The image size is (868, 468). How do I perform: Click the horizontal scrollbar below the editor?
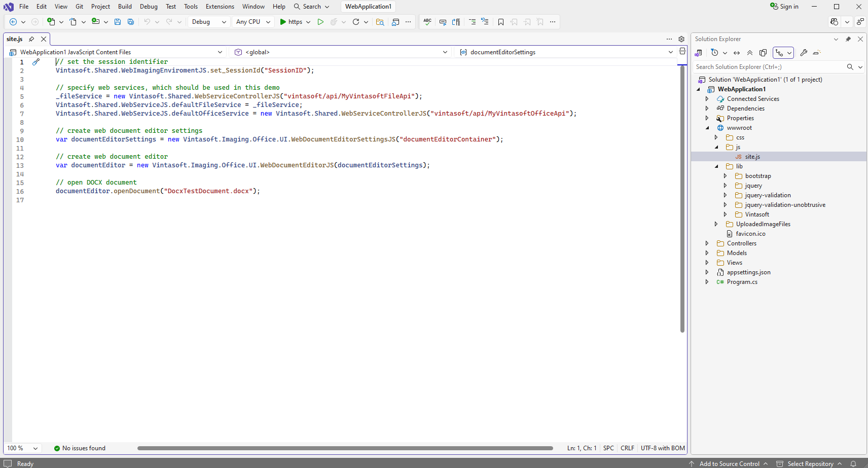(x=345, y=448)
